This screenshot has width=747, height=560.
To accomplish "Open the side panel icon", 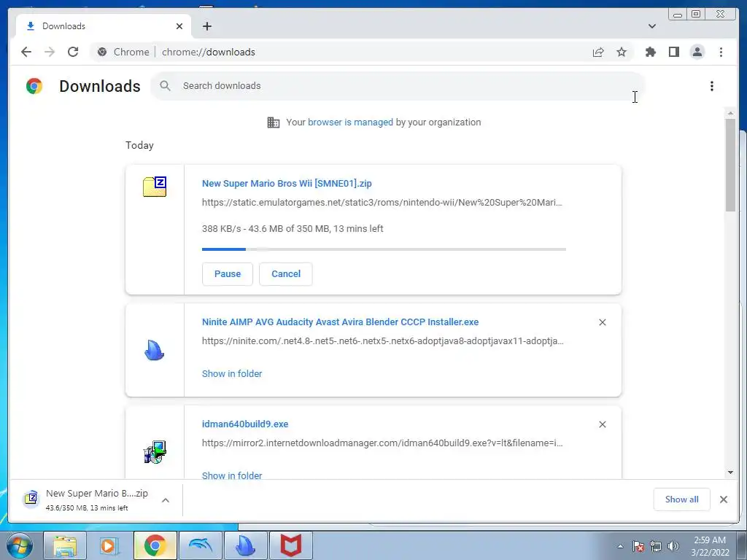I will pyautogui.click(x=673, y=52).
